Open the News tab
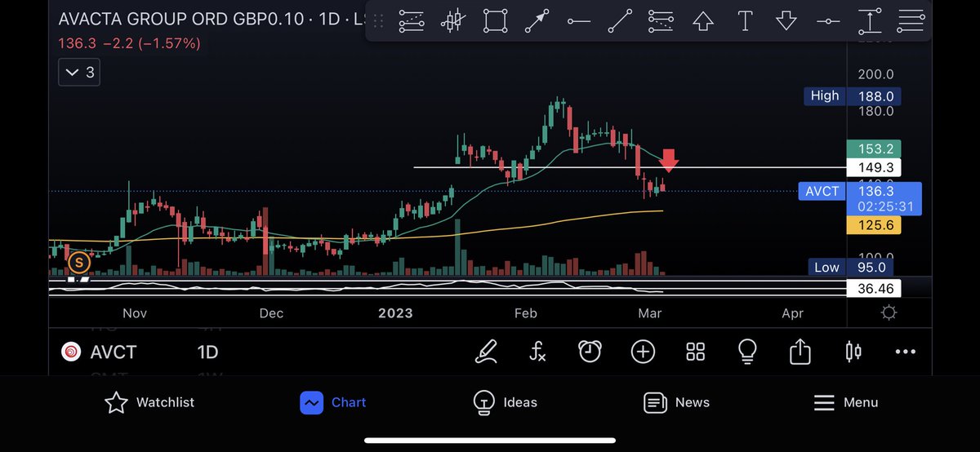This screenshot has width=980, height=452. coord(676,402)
